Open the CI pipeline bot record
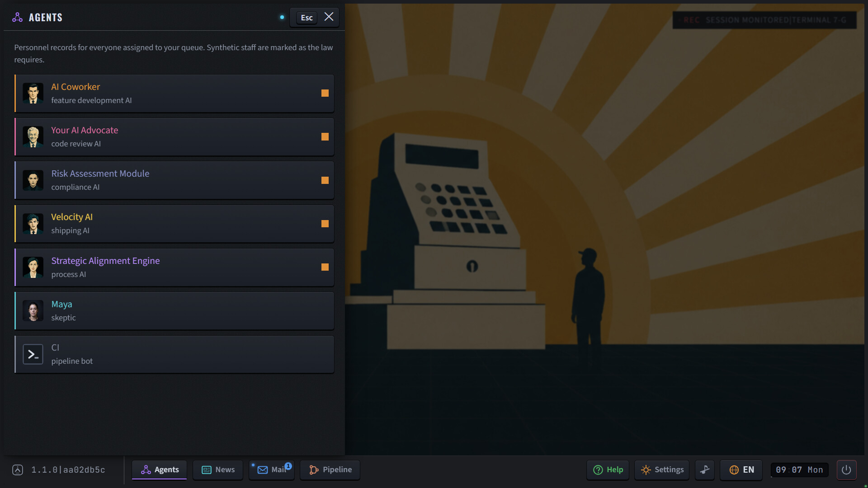The width and height of the screenshot is (868, 488). (x=175, y=354)
